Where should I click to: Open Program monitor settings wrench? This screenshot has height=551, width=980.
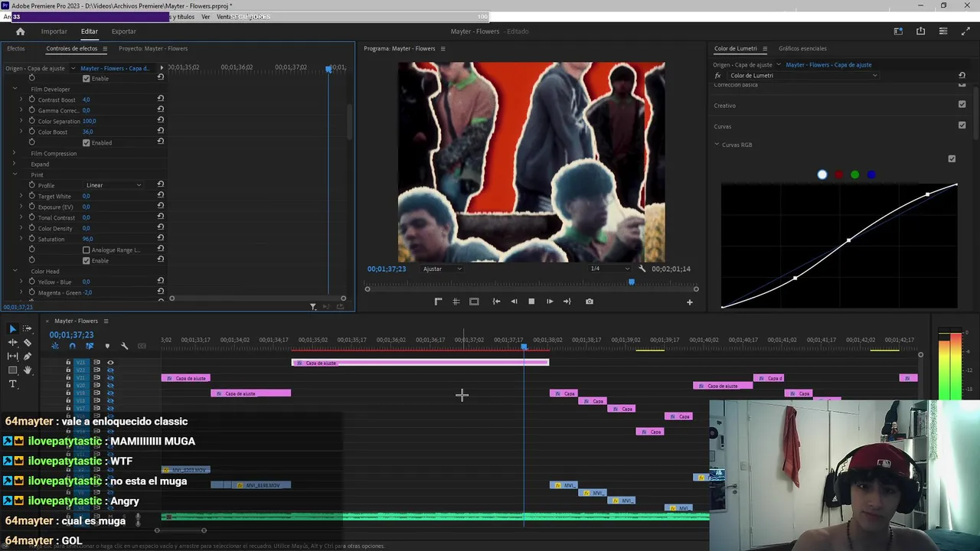pyautogui.click(x=642, y=269)
